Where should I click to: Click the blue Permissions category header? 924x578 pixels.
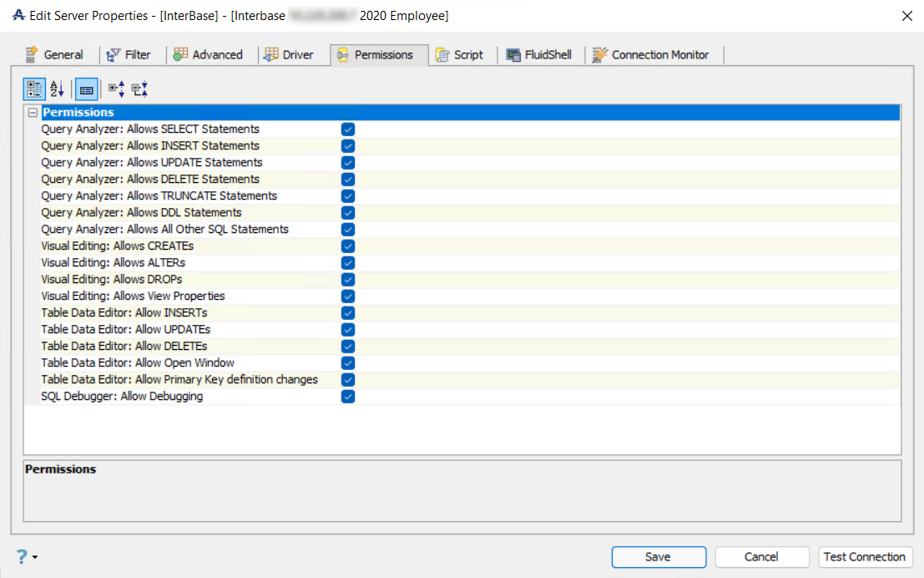[x=470, y=112]
